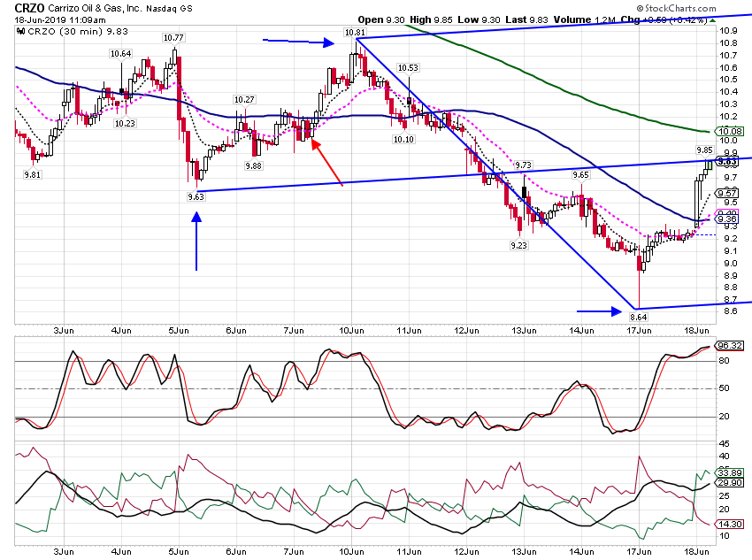Viewport: 752px width, 560px height.
Task: Click the Open 9.30 value in the header
Action: tap(381, 19)
